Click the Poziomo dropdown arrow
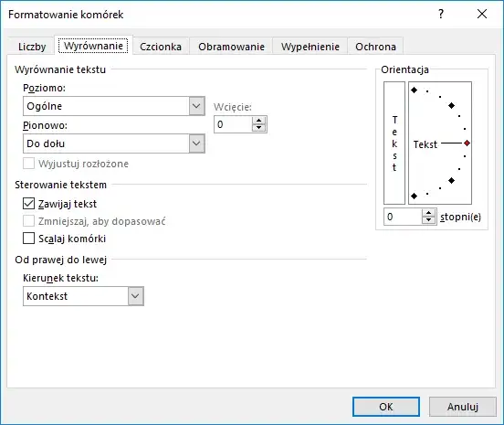Screen dimensions: 504x425 (x=196, y=106)
